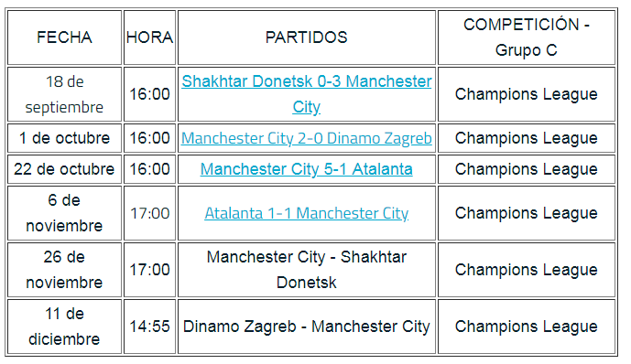The width and height of the screenshot is (631, 364).
Task: Select the 6 de noviembre date cell
Action: point(64,213)
